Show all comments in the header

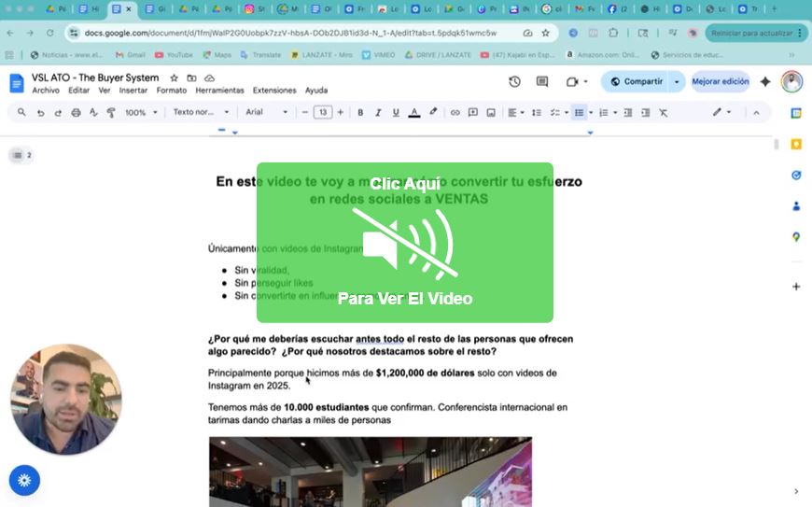tap(542, 81)
